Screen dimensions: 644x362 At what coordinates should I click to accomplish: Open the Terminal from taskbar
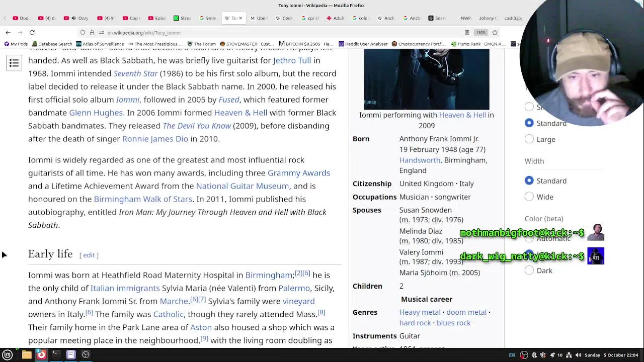[56, 354]
